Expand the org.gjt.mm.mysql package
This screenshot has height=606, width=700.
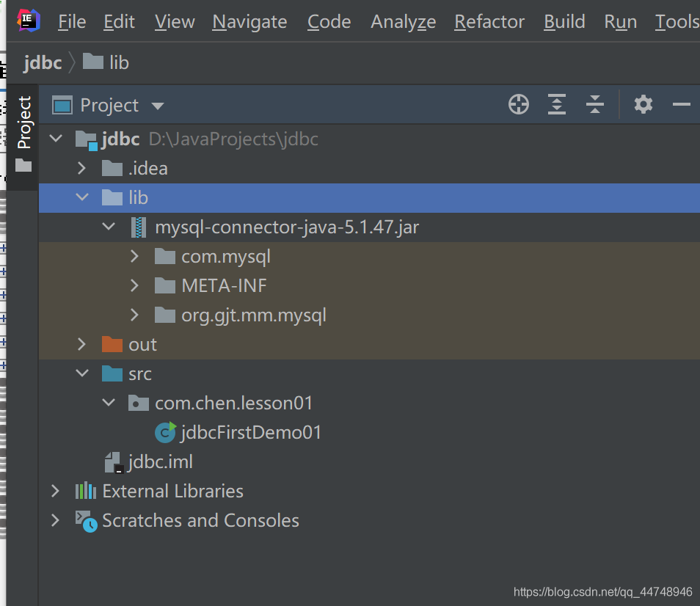[x=134, y=315]
